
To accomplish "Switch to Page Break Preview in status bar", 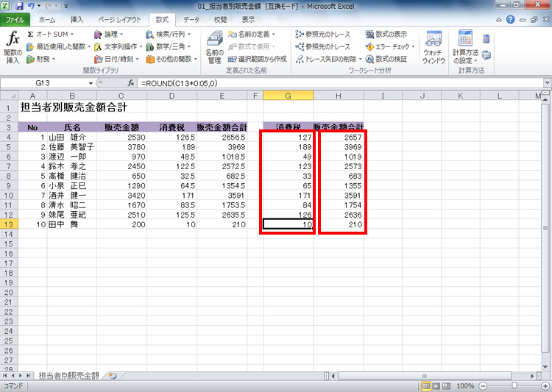I will tap(446, 386).
